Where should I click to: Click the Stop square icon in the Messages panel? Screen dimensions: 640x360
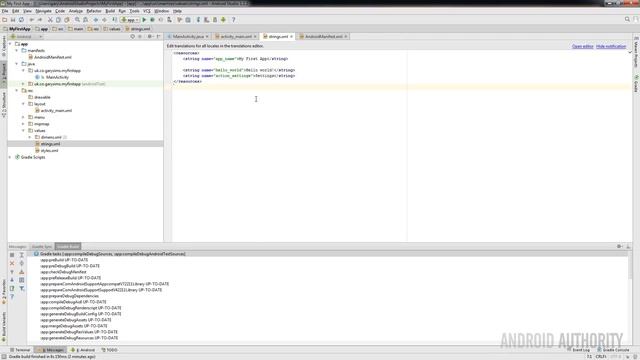(12, 255)
